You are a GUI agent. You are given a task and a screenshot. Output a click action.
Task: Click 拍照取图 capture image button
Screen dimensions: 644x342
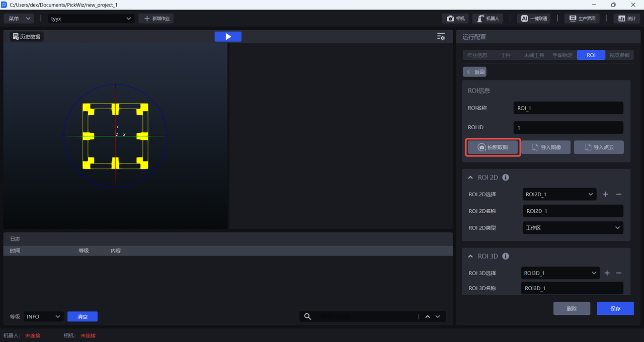493,147
